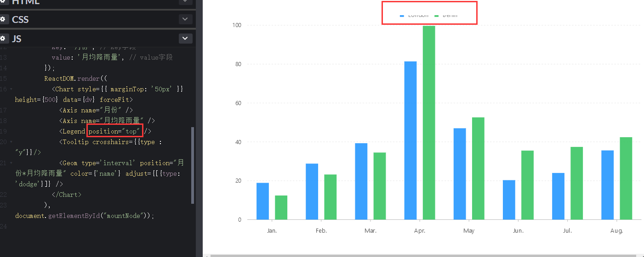This screenshot has height=257, width=644.
Task: Click the "<Geom type='interval'" code line
Action: 122,163
